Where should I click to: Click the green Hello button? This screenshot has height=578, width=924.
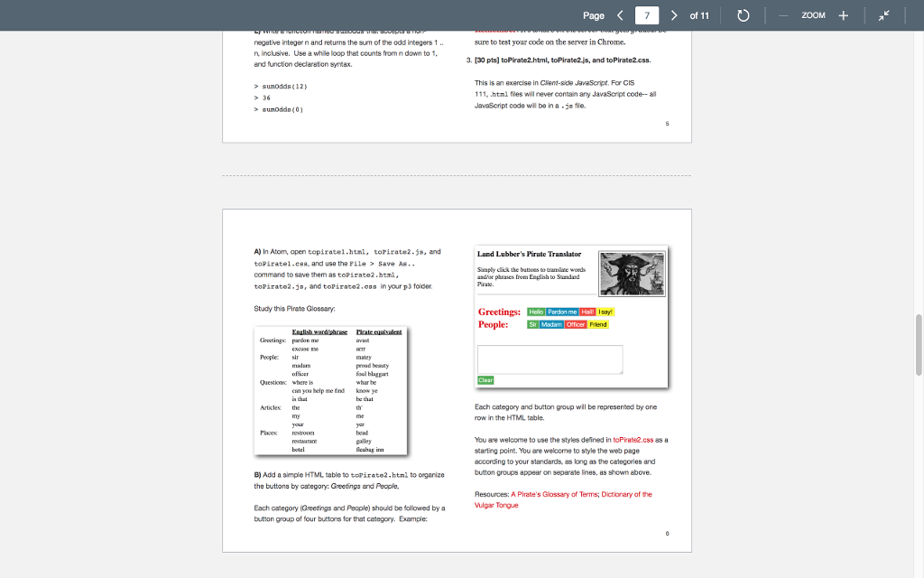coord(537,312)
